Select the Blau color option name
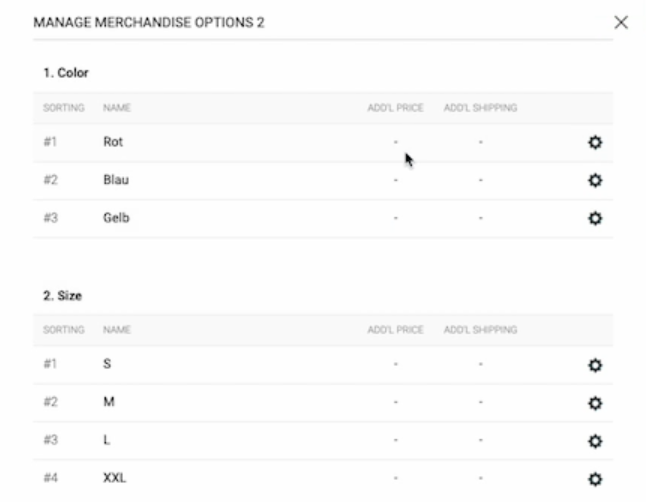 (116, 180)
